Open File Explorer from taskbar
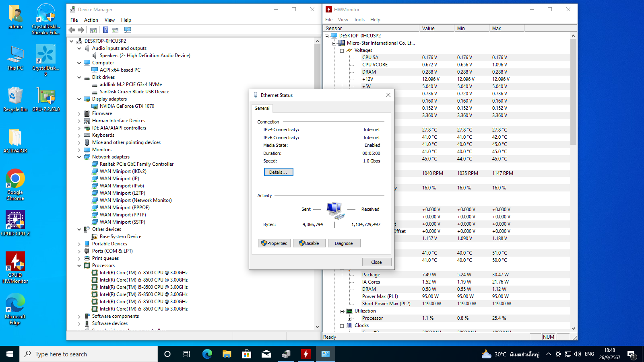Screen dimensions: 644x362 click(227, 354)
